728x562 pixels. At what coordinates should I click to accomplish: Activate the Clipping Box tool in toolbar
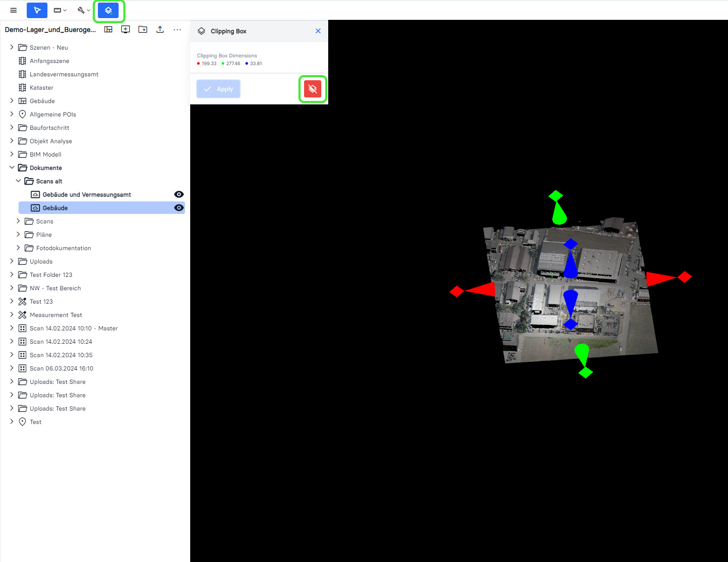tap(108, 10)
